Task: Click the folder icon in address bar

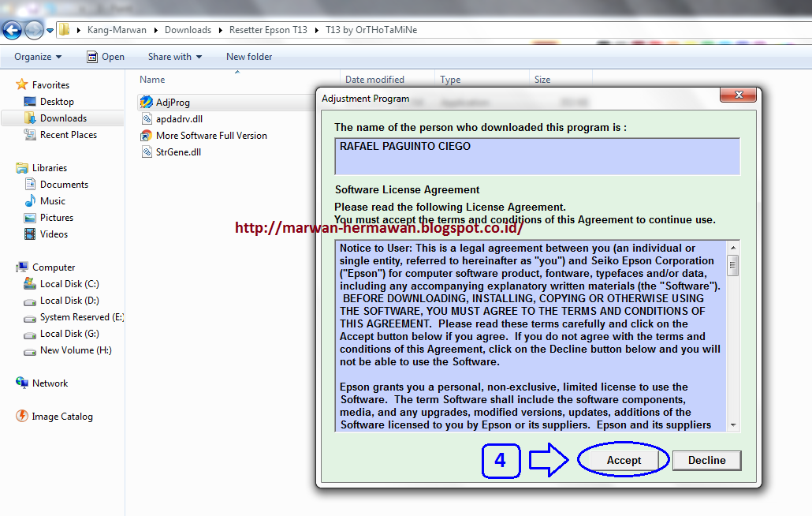Action: (x=64, y=29)
